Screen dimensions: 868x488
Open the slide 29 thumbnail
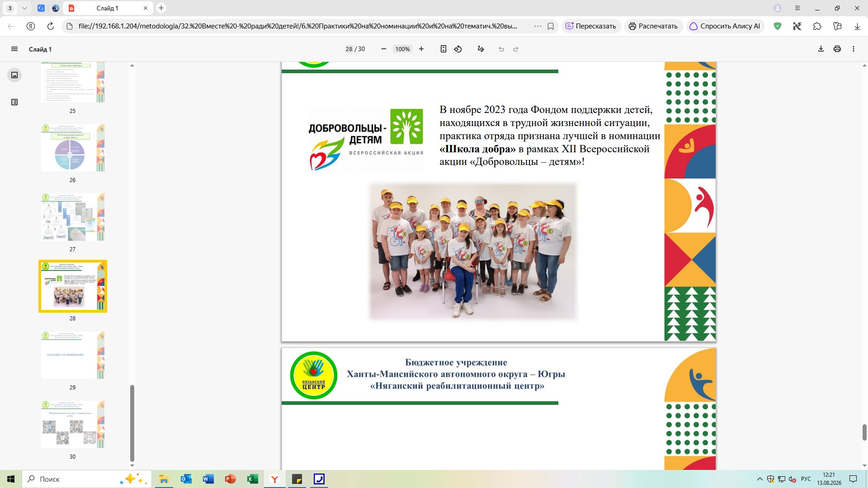pos(73,355)
